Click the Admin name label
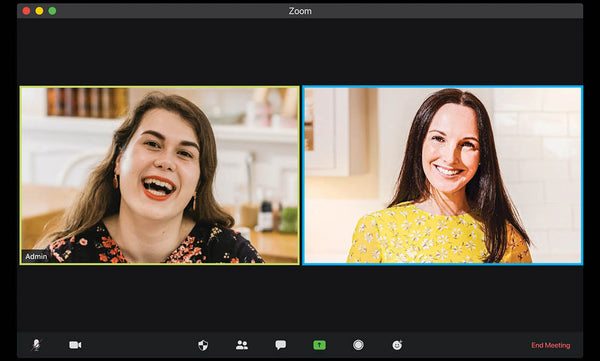Viewport: 600px width, 361px height. (36, 256)
